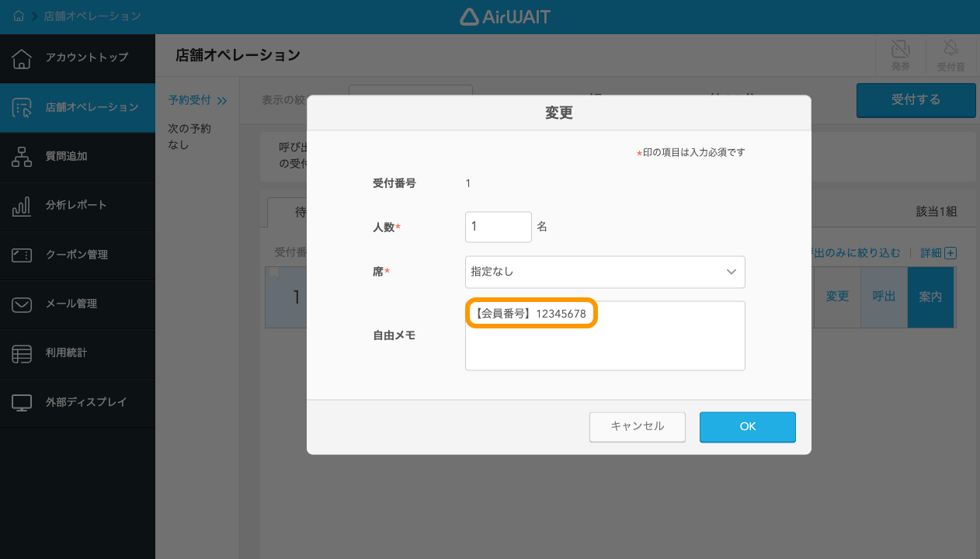Click the AirWAIT logo in the header
The width and height of the screenshot is (980, 559).
pyautogui.click(x=506, y=16)
